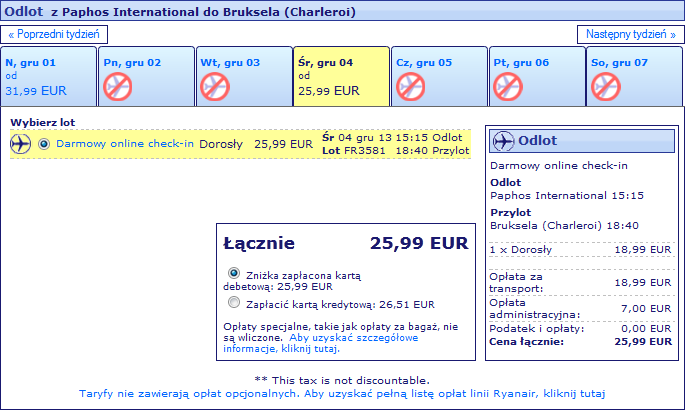Click the no-flight icon for Pt, gru 06

point(508,87)
